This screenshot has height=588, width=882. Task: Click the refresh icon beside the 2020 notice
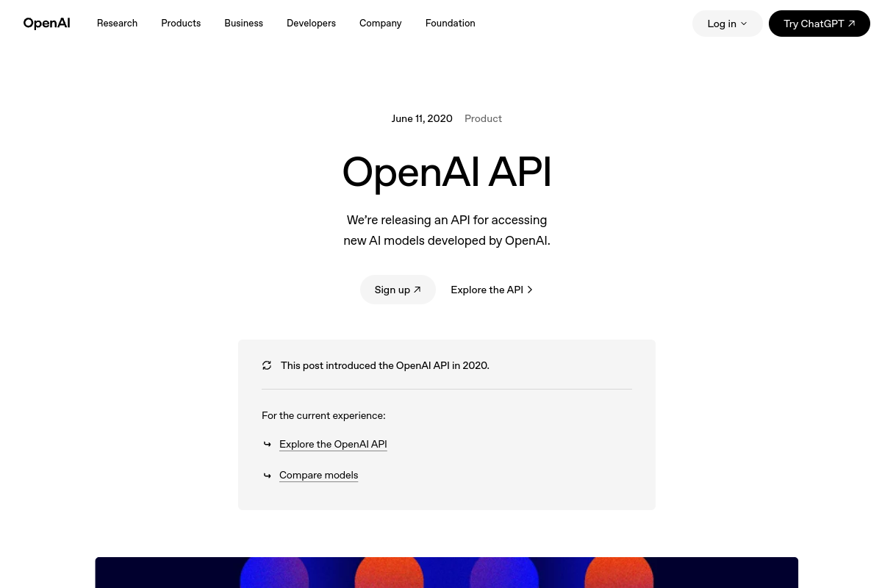pos(267,365)
